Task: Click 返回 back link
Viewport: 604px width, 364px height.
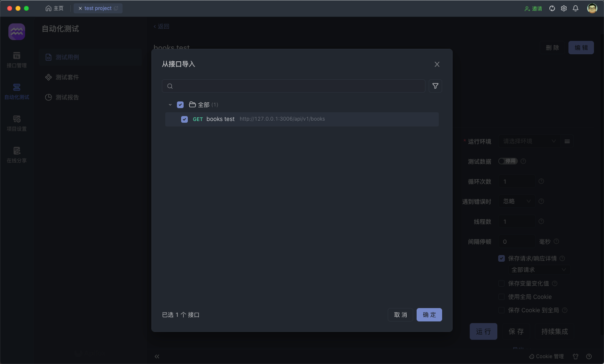Action: [x=161, y=26]
